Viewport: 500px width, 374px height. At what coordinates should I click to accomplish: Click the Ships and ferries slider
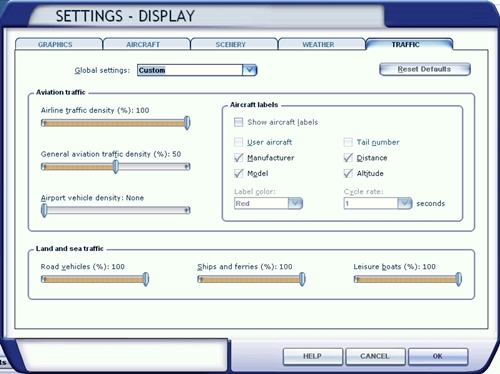(x=251, y=279)
